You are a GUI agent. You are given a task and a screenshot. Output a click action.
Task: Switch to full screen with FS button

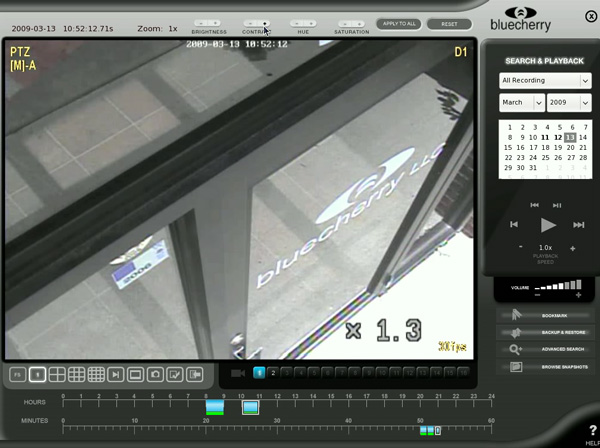[18, 375]
